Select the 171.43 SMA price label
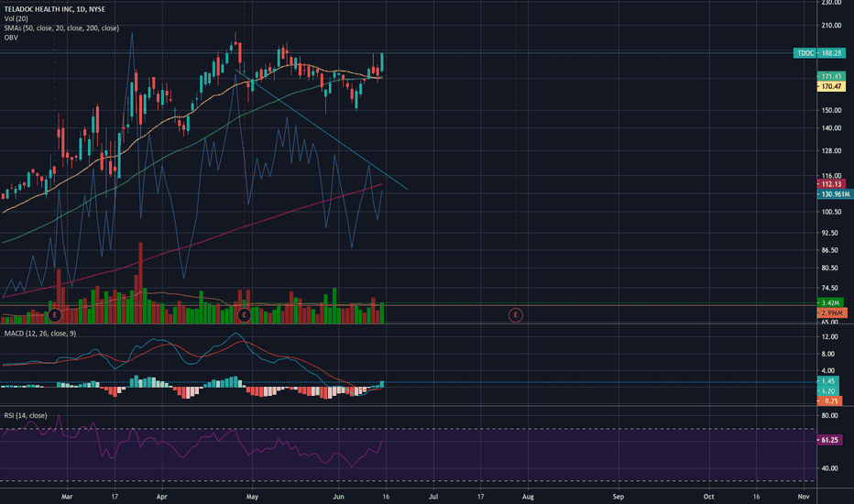The image size is (854, 504). (x=831, y=76)
